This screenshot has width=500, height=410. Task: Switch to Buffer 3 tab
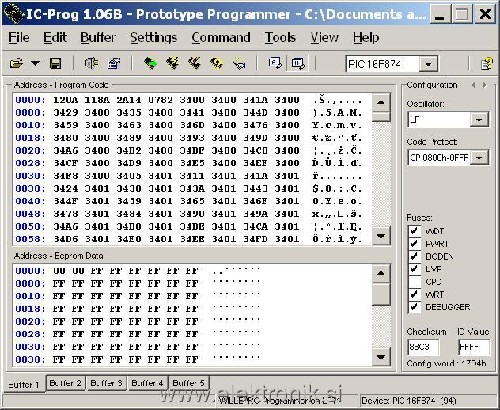tap(106, 383)
